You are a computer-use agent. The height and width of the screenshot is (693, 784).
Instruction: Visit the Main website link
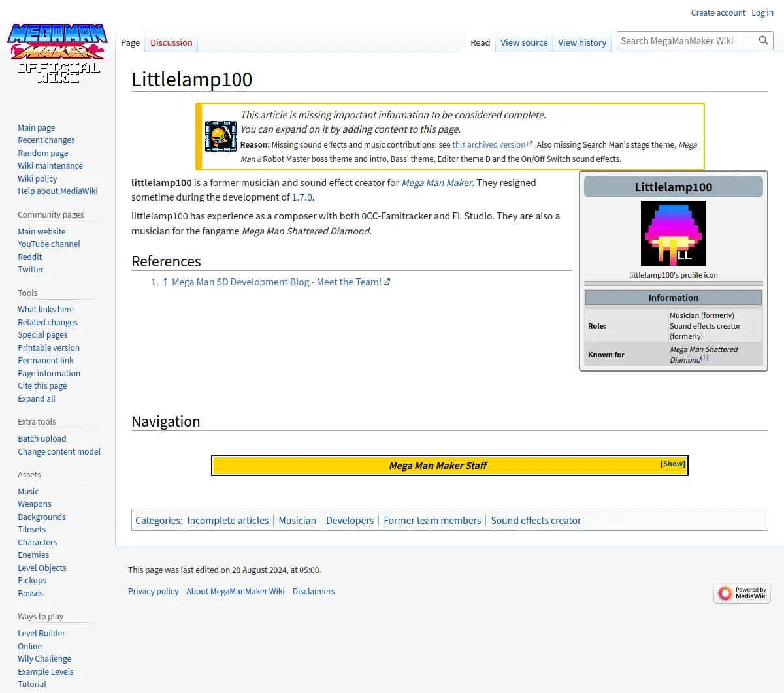point(42,231)
